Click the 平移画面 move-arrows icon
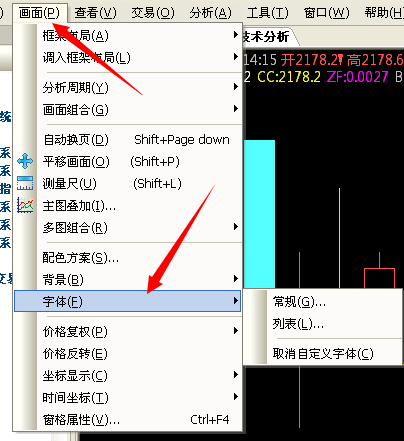404x441 pixels. point(25,162)
